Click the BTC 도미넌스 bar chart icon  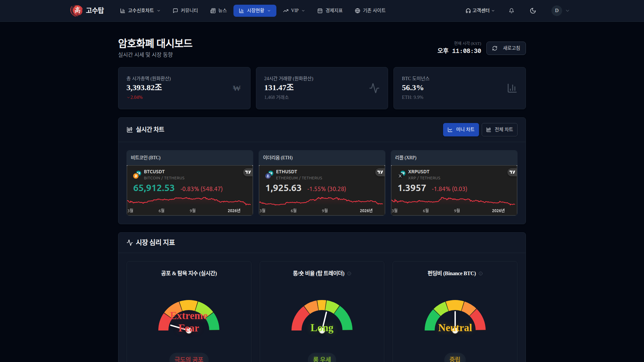click(x=512, y=88)
